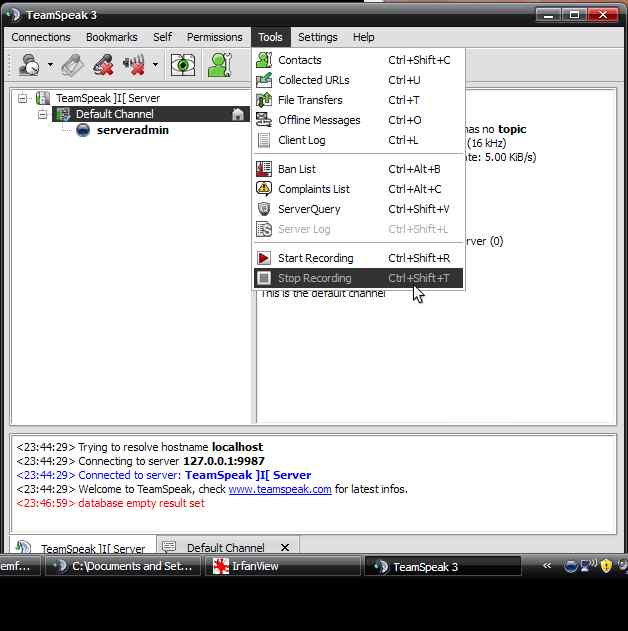Expand hidden system tray icons chevron

pyautogui.click(x=547, y=566)
